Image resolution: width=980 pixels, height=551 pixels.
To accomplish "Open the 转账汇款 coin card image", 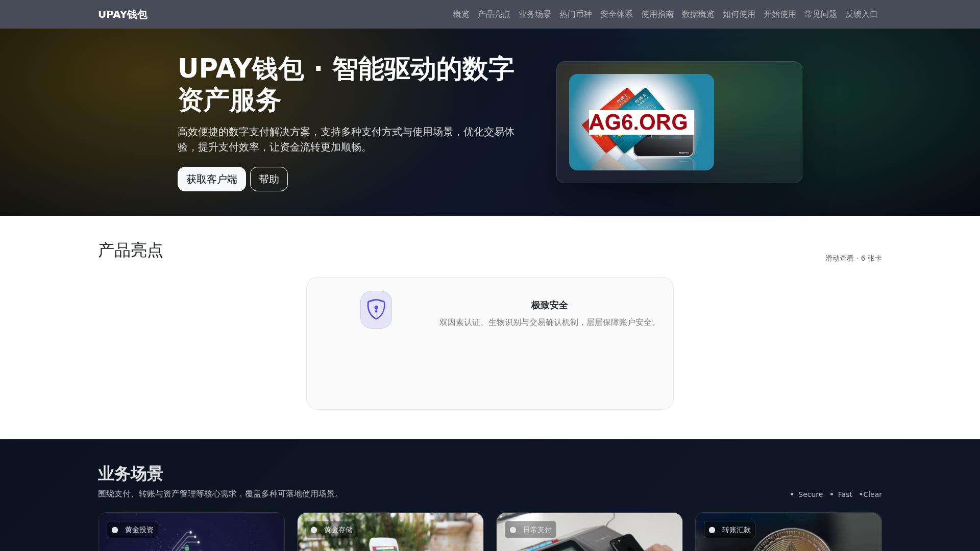I will click(x=789, y=532).
